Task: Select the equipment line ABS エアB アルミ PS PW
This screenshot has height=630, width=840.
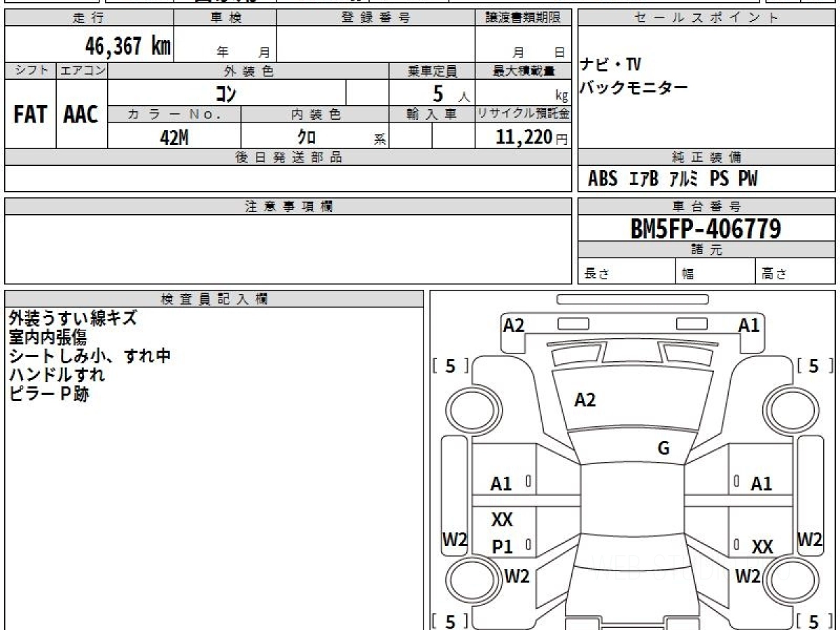Action: coord(672,179)
